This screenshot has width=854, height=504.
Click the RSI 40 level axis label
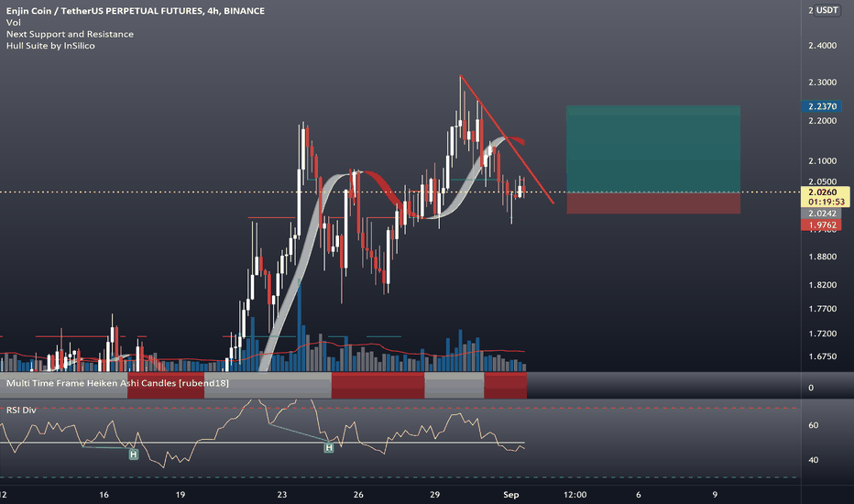point(813,460)
